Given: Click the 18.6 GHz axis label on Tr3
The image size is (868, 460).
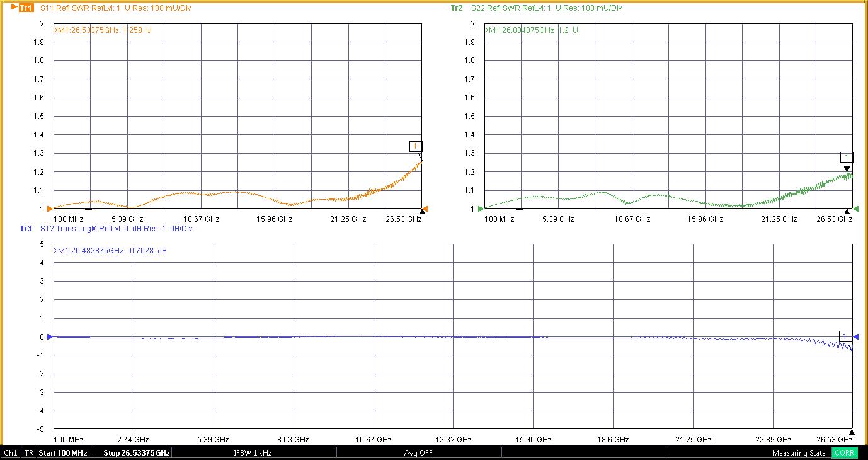Looking at the screenshot, I should [x=613, y=440].
